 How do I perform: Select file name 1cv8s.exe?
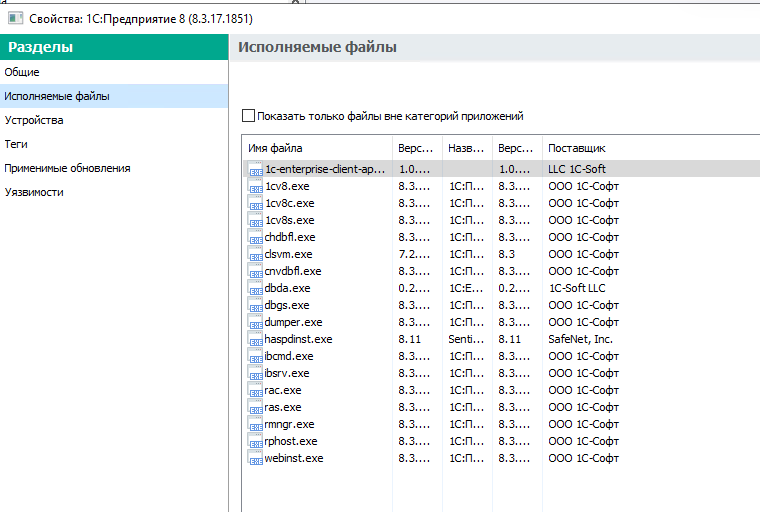click(x=290, y=220)
